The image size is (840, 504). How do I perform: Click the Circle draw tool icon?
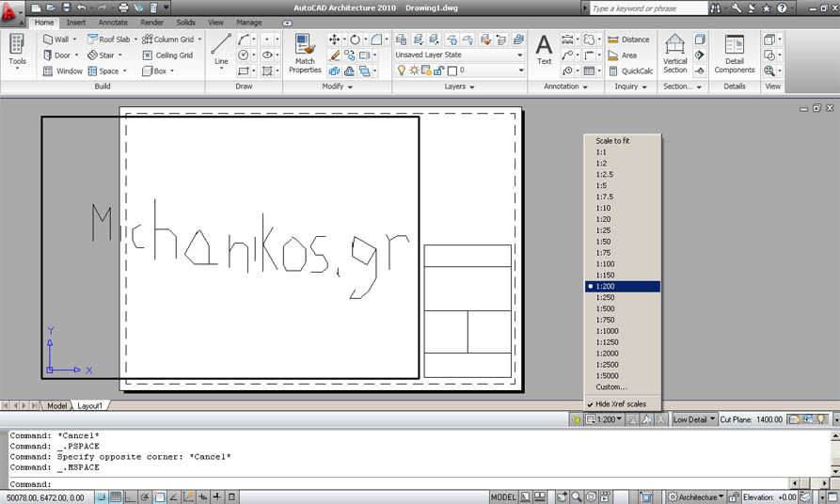(244, 55)
